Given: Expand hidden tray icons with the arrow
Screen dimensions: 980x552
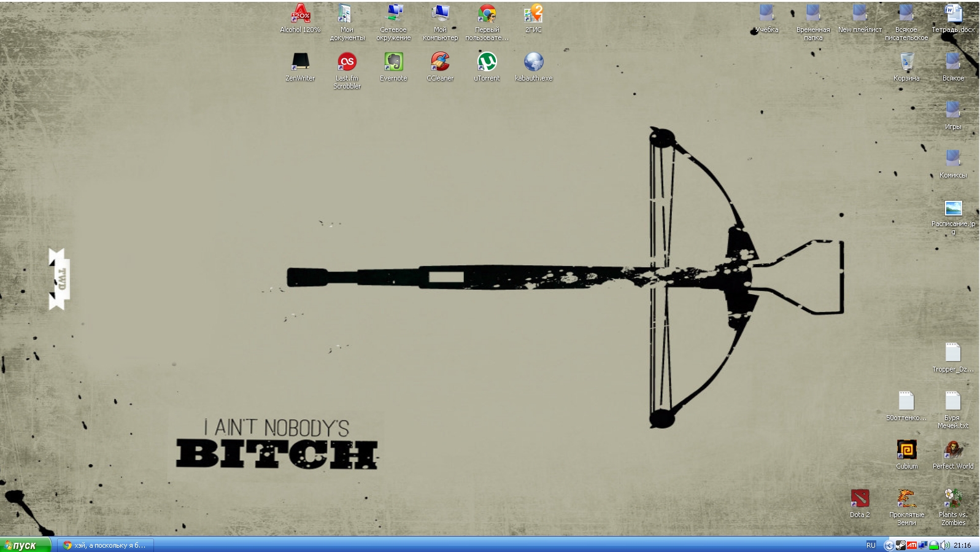Looking at the screenshot, I should click(x=889, y=545).
